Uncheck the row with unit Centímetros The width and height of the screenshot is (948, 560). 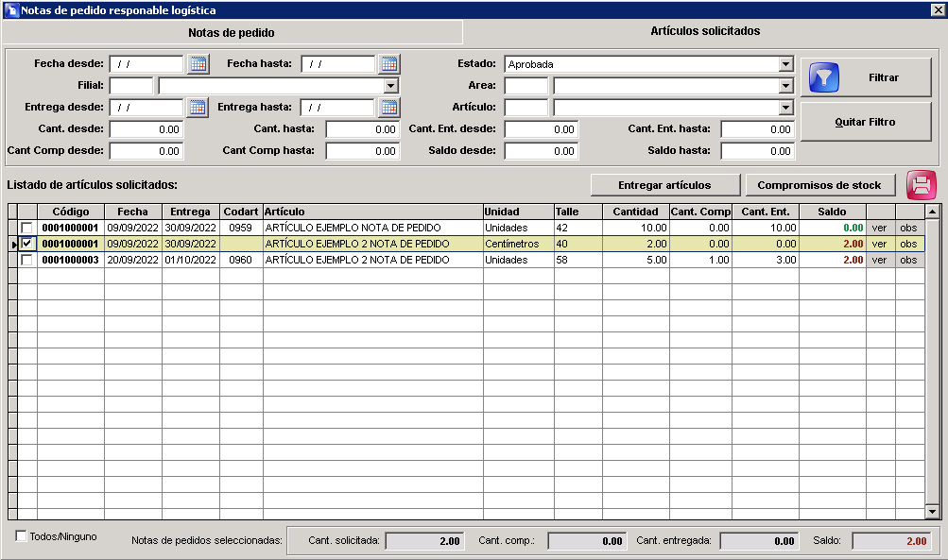tap(26, 244)
